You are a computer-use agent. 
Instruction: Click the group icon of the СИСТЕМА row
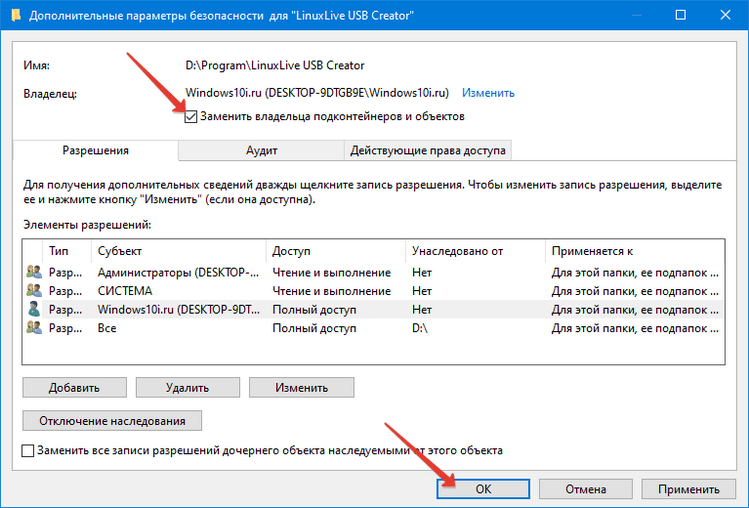coord(33,291)
